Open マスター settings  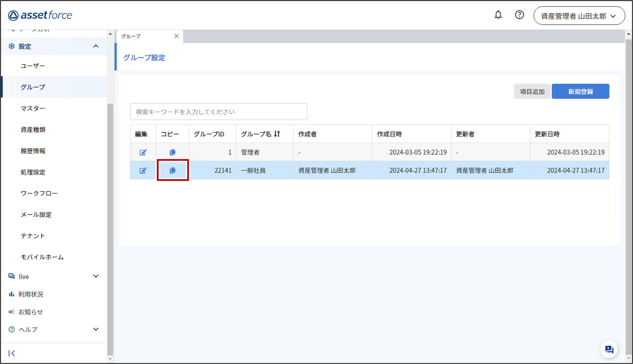[33, 108]
